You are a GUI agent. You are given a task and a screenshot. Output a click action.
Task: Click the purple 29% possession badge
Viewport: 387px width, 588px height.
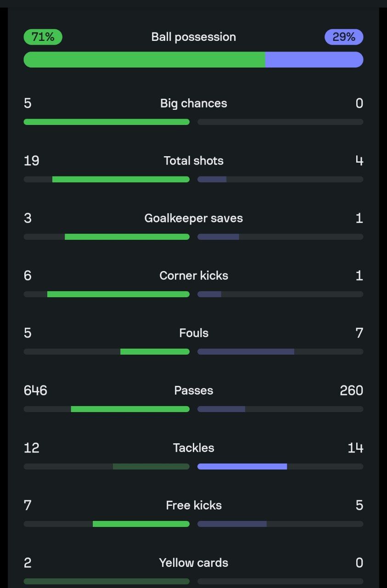pos(344,37)
